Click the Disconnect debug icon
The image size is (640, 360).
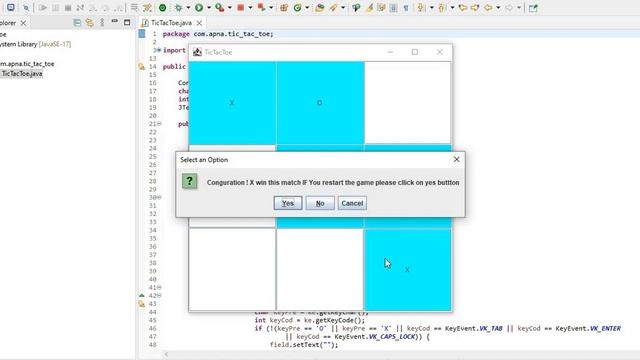[x=80, y=8]
